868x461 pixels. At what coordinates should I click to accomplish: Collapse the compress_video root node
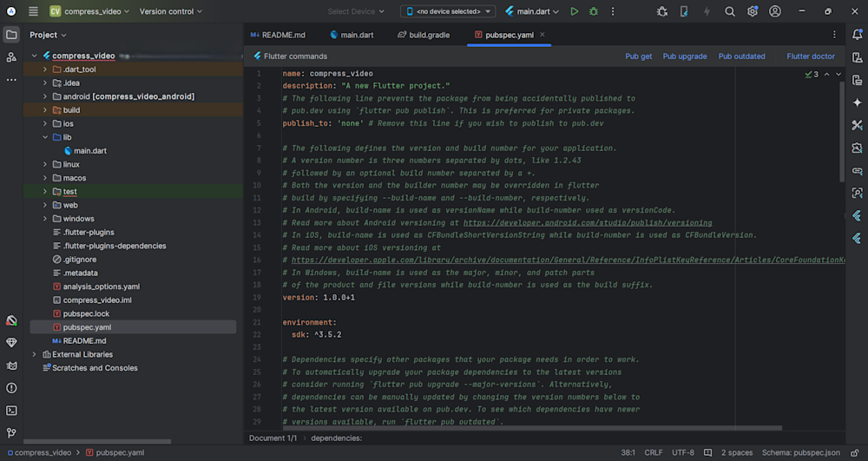coord(35,56)
